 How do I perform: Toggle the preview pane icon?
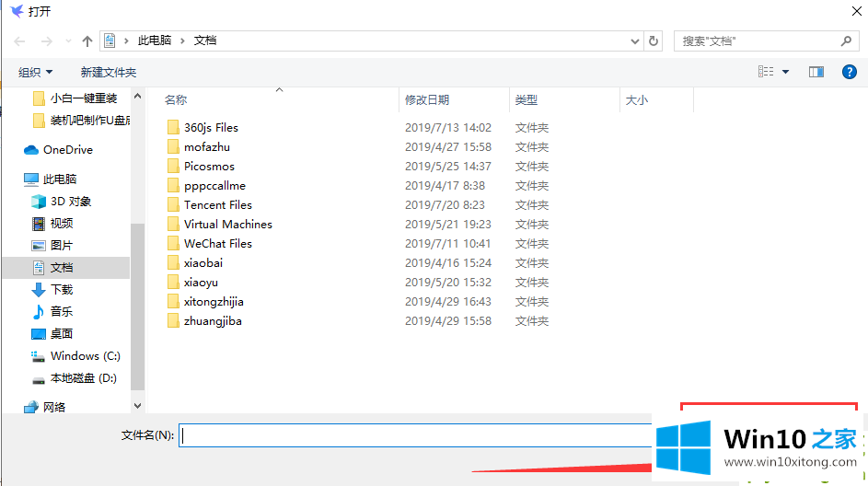[816, 72]
